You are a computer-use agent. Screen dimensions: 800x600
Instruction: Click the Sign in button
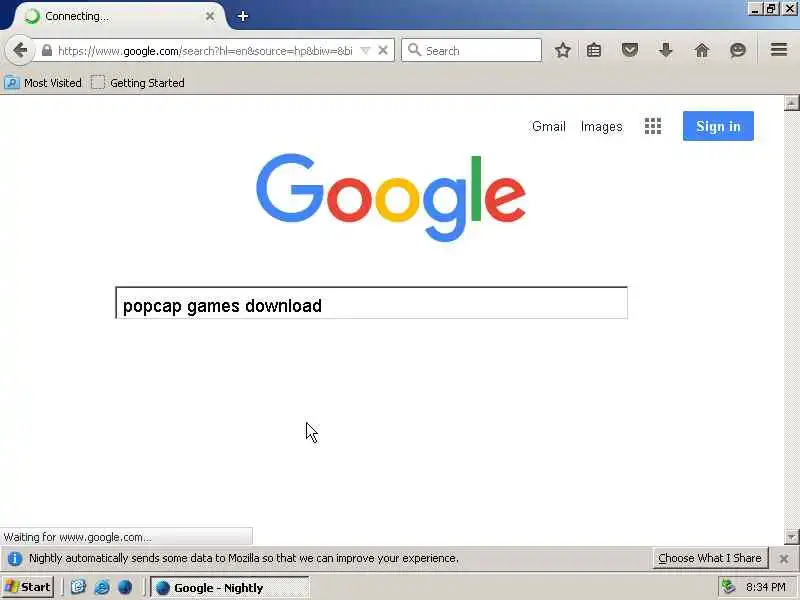click(x=718, y=126)
